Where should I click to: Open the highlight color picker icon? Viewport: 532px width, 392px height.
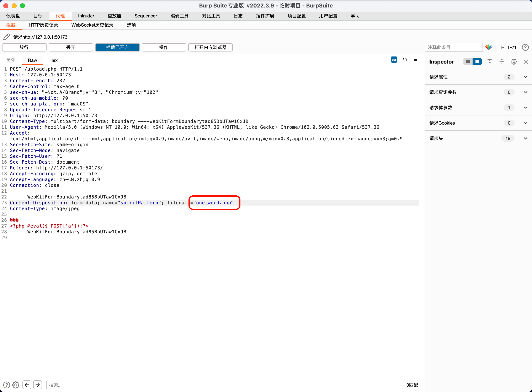489,47
